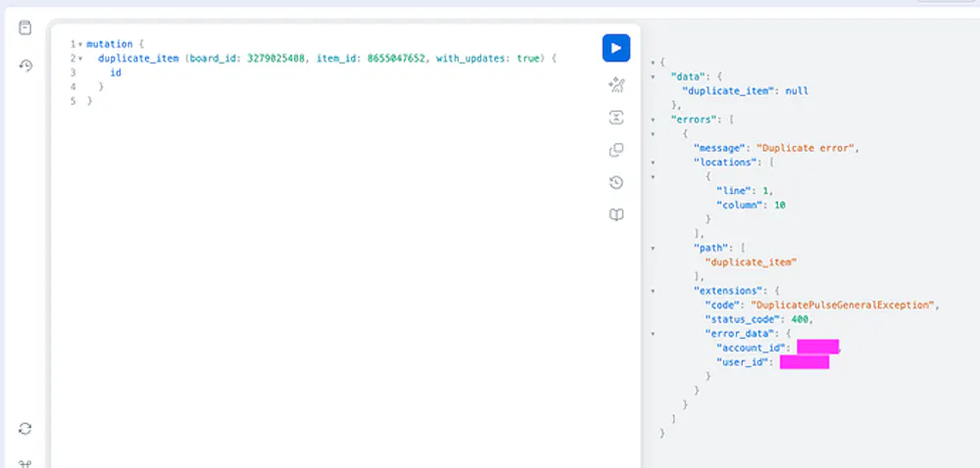Click "DuplicatePulseGeneralException" code value
Viewport: 980px width, 468px height.
pyautogui.click(x=842, y=305)
